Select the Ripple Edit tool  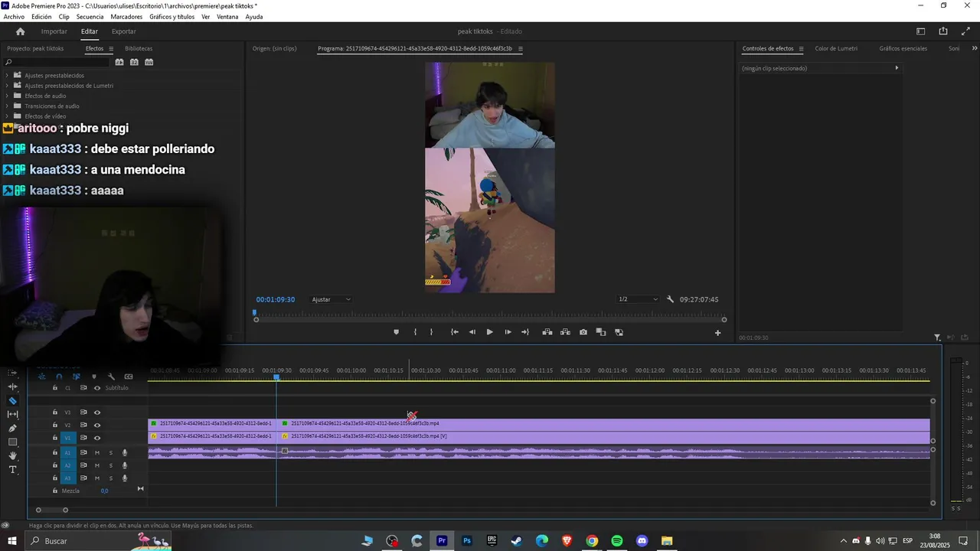12,386
